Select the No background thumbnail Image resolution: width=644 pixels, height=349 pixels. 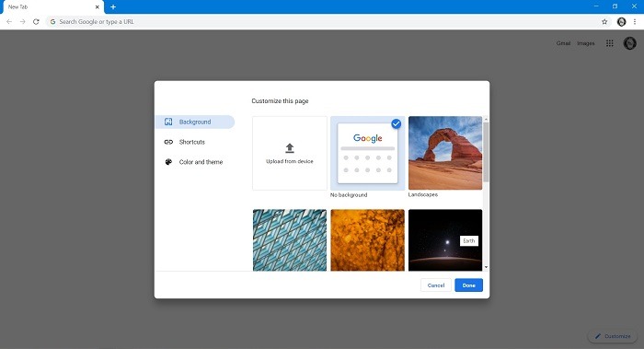(368, 153)
